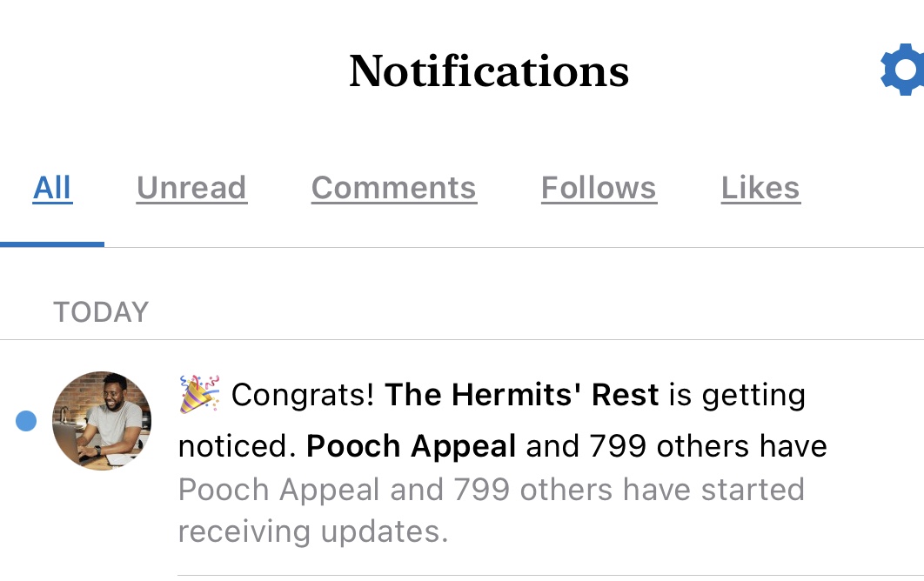Show the Likes tab
The image size is (924, 581).
pyautogui.click(x=760, y=188)
